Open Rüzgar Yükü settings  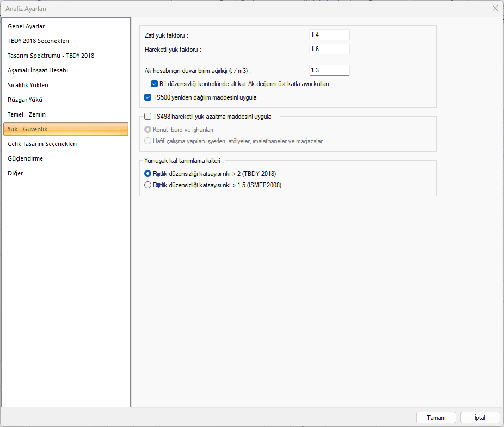[x=65, y=100]
